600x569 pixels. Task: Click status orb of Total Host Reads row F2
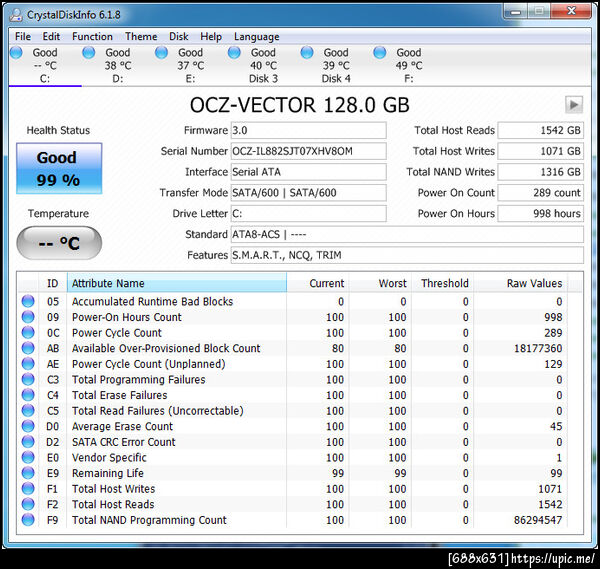click(28, 504)
